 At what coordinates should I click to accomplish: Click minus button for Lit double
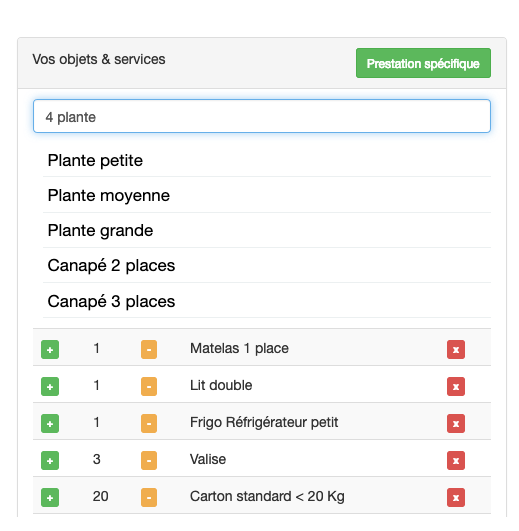tap(149, 386)
